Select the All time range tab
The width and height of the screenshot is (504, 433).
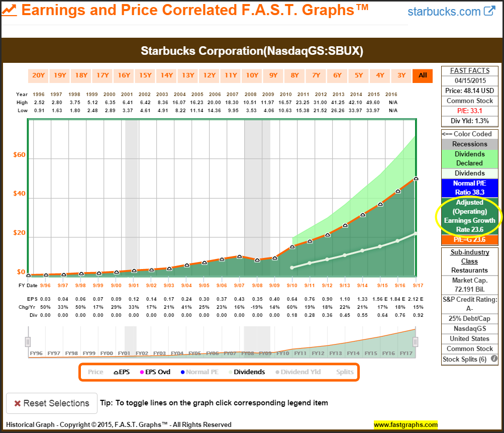click(423, 75)
